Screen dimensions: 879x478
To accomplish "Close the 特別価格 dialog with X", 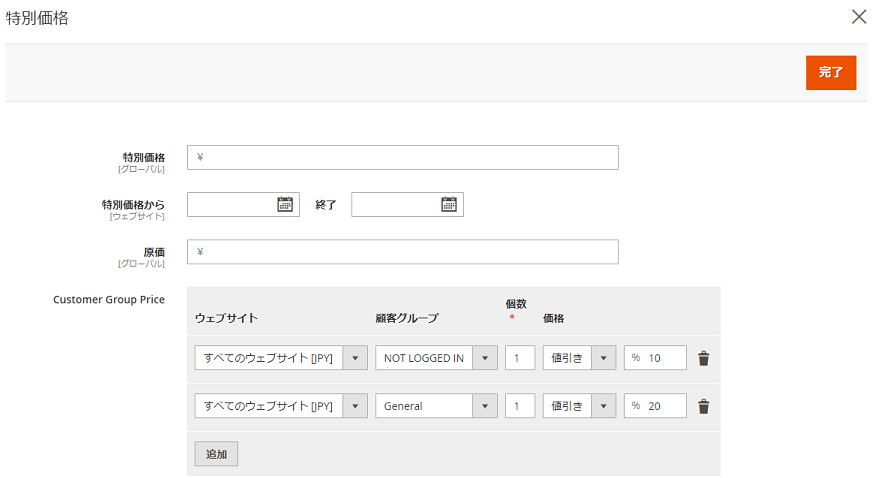I will [858, 17].
